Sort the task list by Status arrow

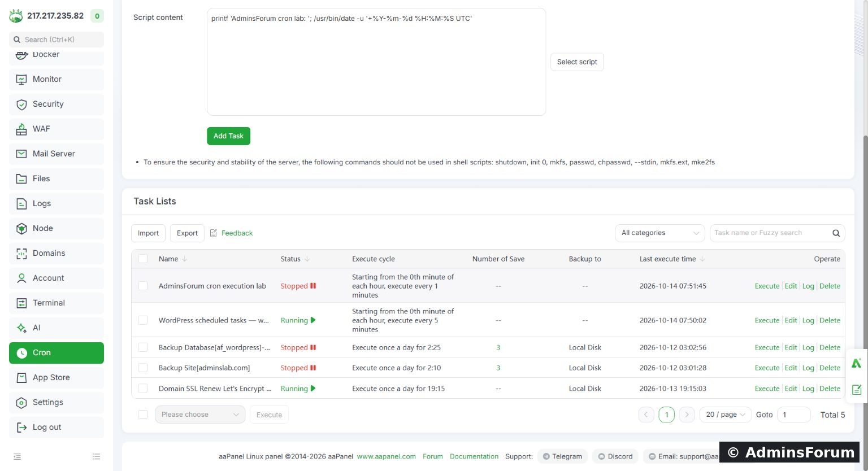(x=307, y=259)
